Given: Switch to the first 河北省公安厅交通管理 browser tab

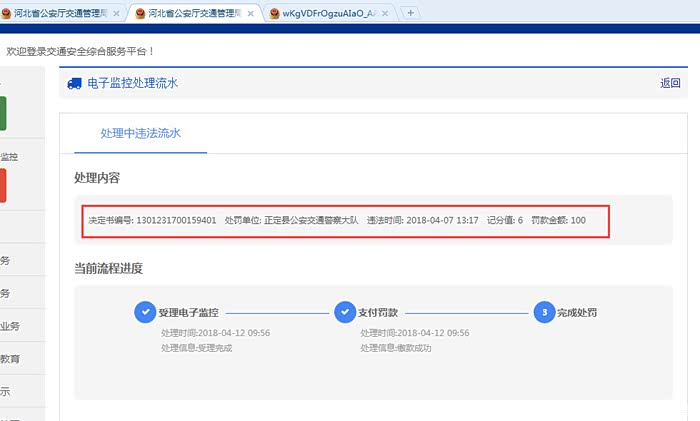Looking at the screenshot, I should pos(60,13).
